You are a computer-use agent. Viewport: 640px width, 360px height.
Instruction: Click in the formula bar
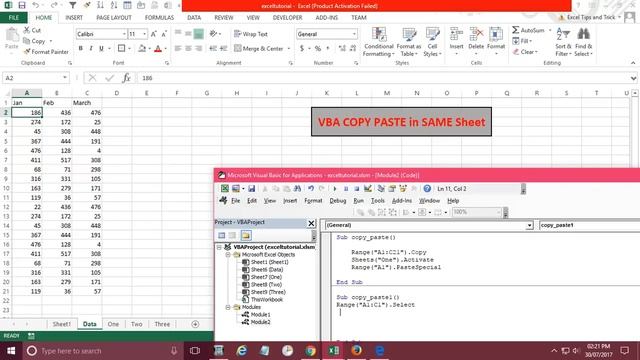click(x=384, y=78)
